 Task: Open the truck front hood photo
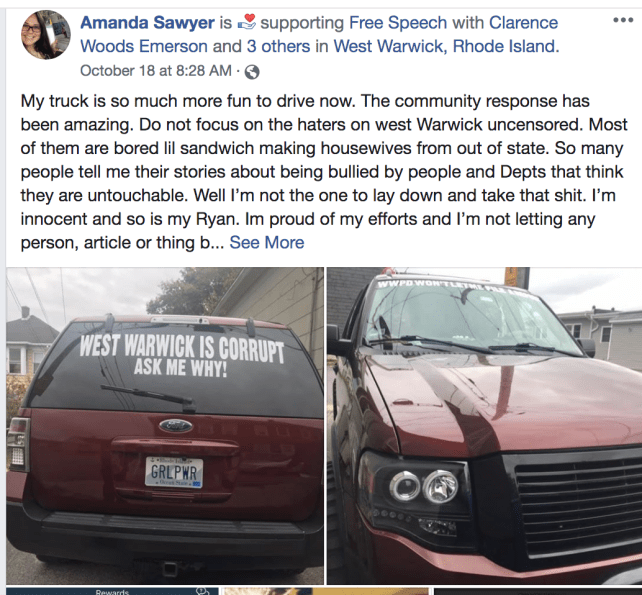tap(484, 425)
